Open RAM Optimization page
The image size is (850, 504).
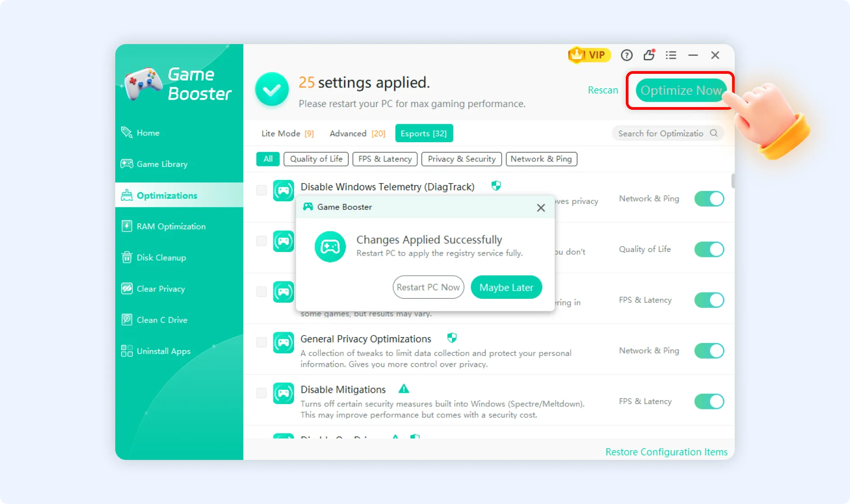tap(179, 226)
